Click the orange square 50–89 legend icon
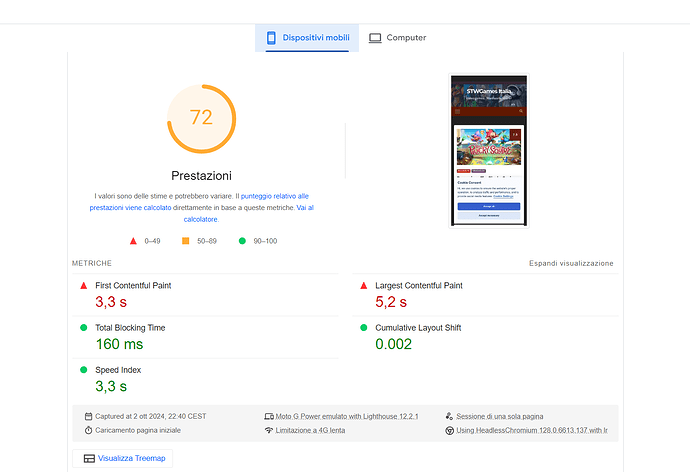Image resolution: width=690 pixels, height=472 pixels. tap(186, 241)
